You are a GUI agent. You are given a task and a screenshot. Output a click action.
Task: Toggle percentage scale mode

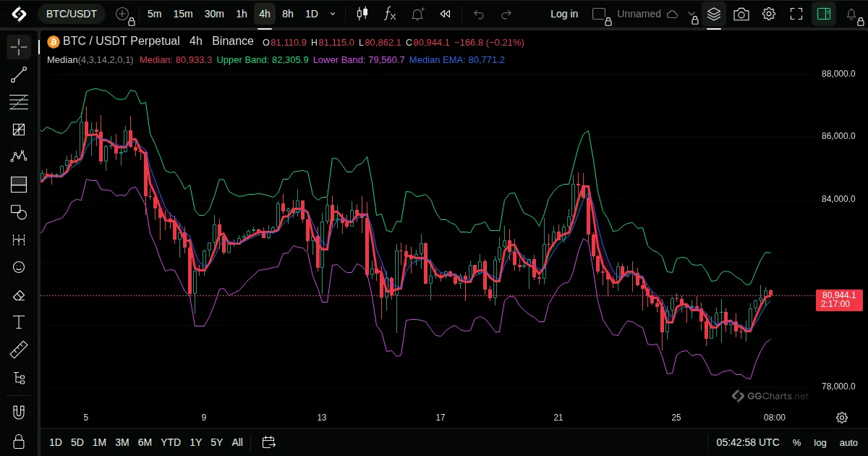coord(796,442)
